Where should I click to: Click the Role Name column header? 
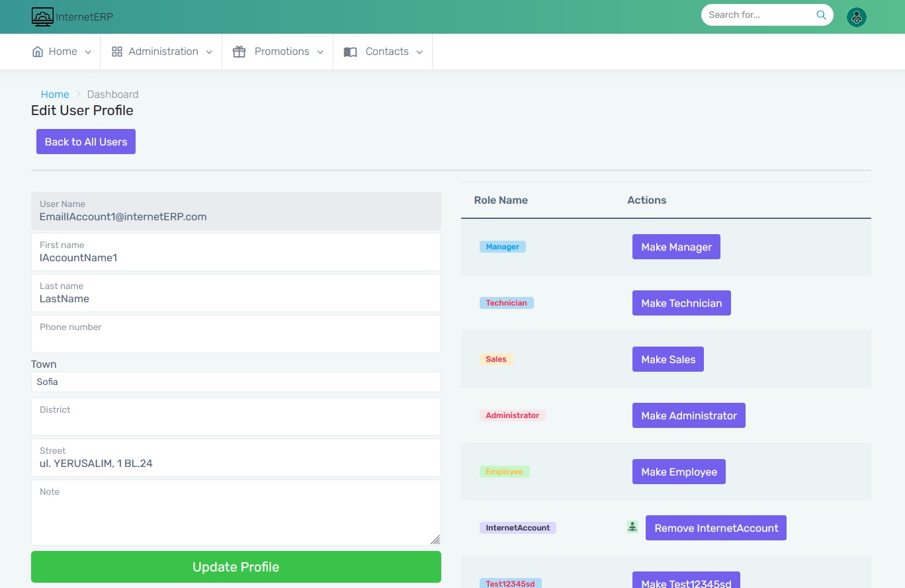(501, 200)
